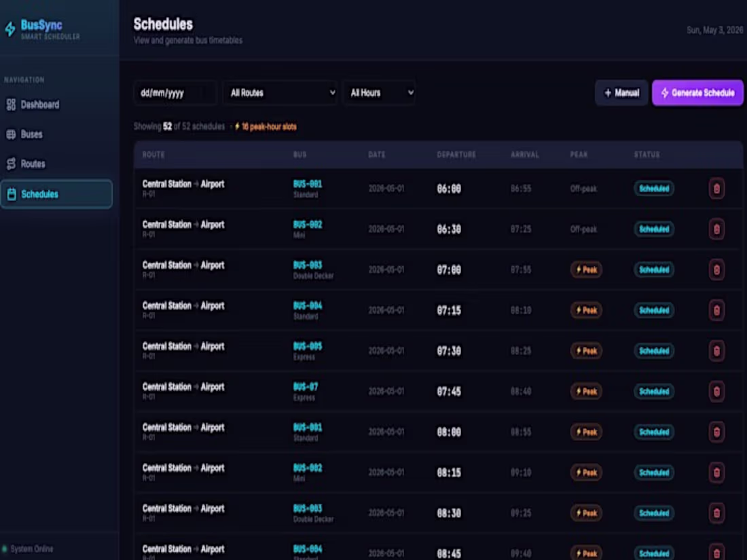This screenshot has width=747, height=560.
Task: Click the date Sun, May 3, 2026
Action: pos(714,30)
